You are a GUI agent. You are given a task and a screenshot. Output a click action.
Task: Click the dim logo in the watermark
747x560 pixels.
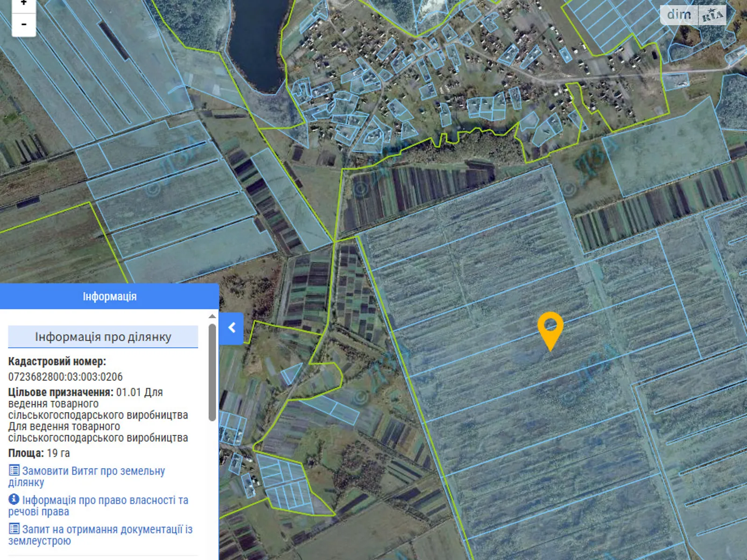[679, 15]
